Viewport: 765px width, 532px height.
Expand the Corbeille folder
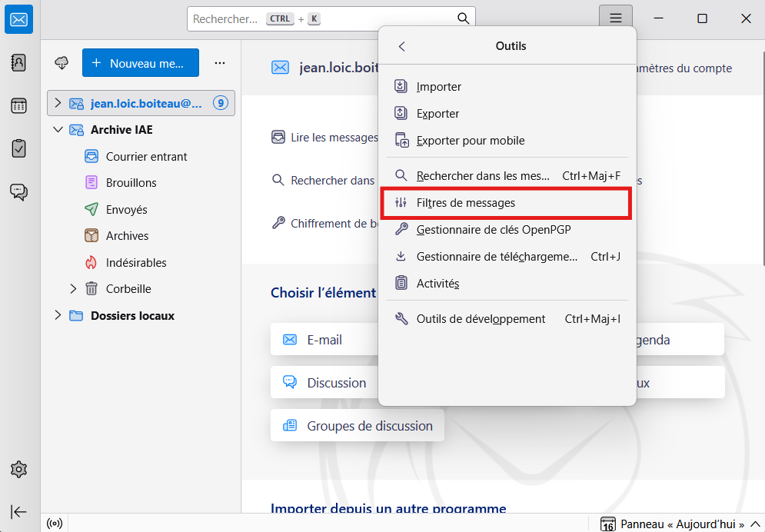74,289
